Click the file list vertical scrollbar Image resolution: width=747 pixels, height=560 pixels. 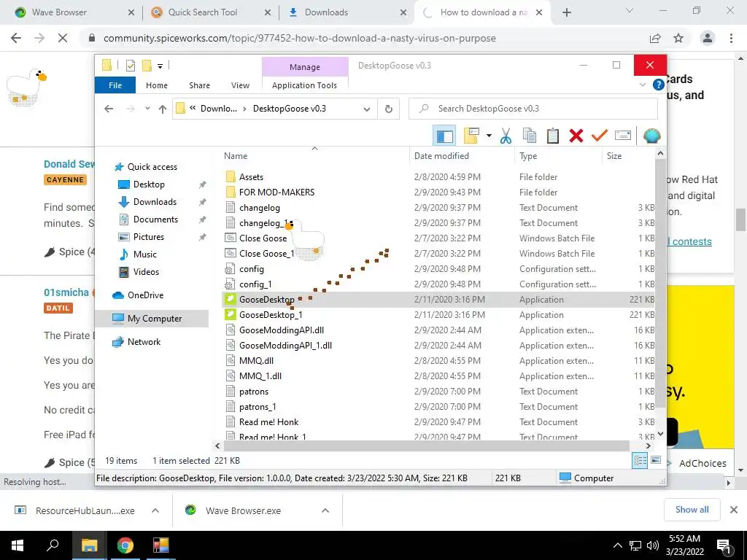click(x=660, y=284)
